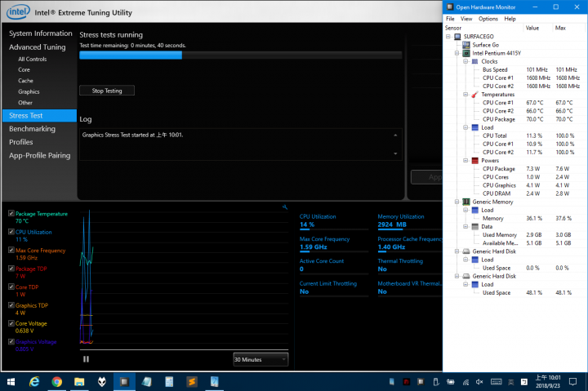588x391 pixels.
Task: Open the touch keyboard tray icon
Action: coord(496,382)
